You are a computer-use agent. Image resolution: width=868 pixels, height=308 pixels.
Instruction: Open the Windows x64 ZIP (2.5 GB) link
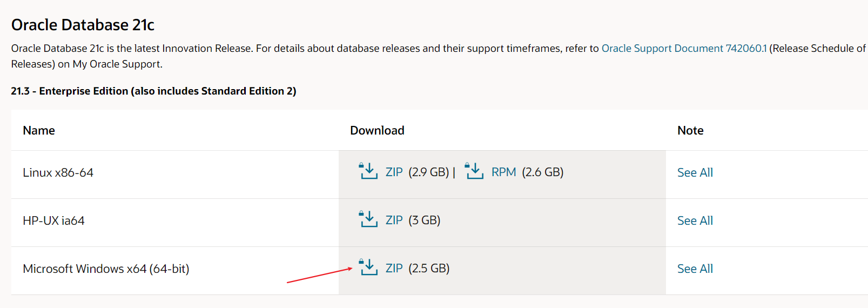tap(394, 268)
